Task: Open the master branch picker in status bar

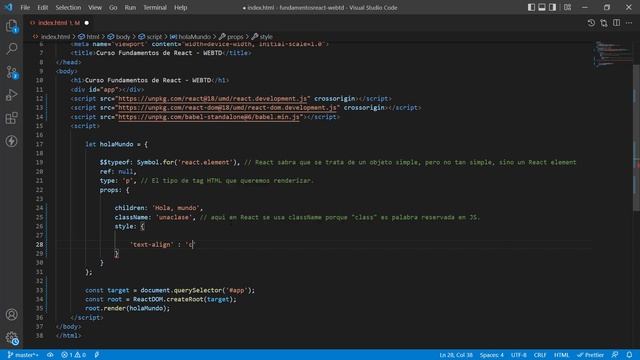Action: (23, 355)
